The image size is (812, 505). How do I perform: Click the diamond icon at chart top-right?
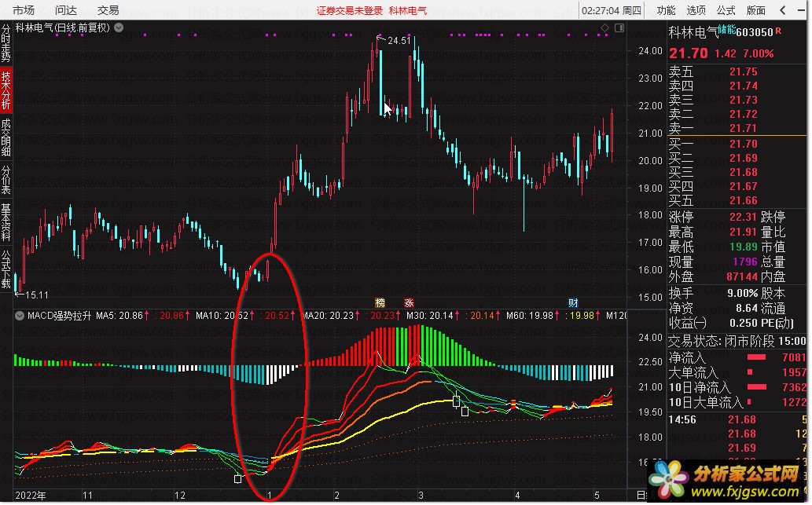[x=604, y=28]
